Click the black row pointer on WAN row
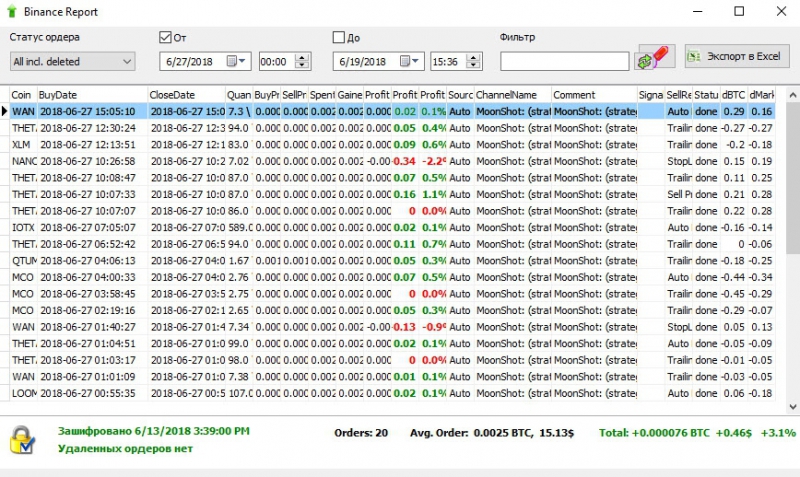The height and width of the screenshot is (477, 800). (5, 111)
